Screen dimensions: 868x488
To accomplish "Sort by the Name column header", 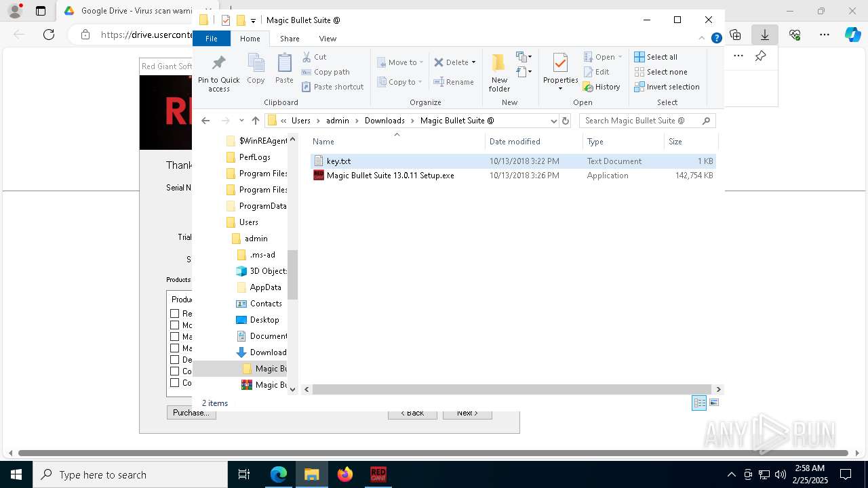I will click(x=397, y=141).
